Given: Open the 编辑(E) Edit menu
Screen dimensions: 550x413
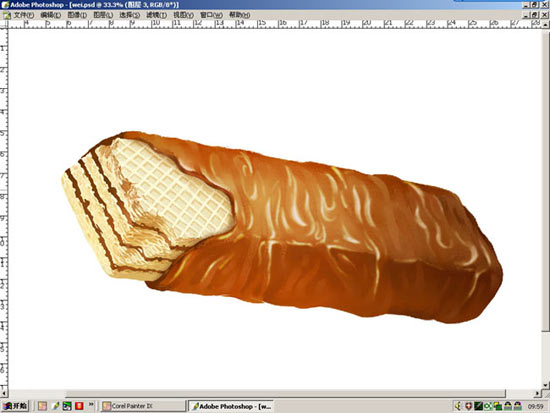Looking at the screenshot, I should (x=51, y=15).
